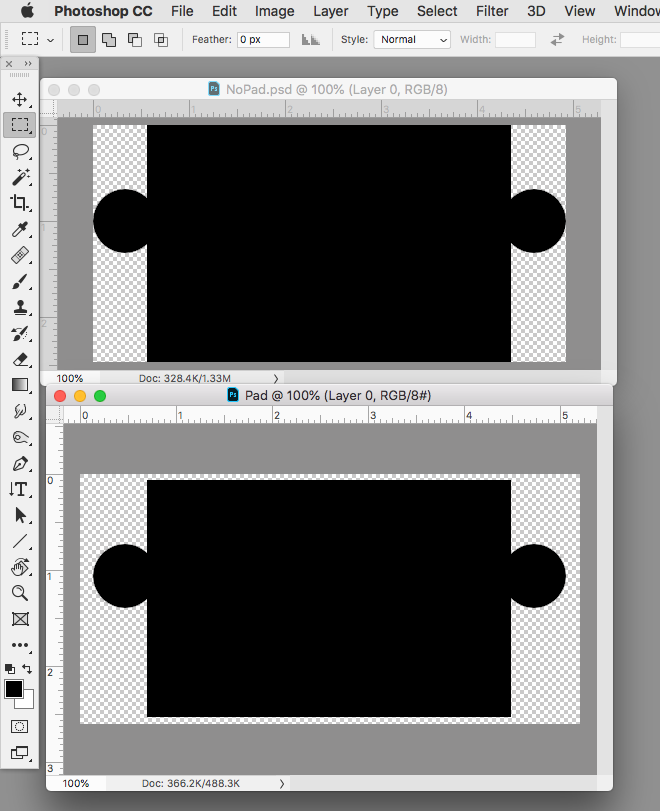Choose Subtract from selection mode

(134, 40)
